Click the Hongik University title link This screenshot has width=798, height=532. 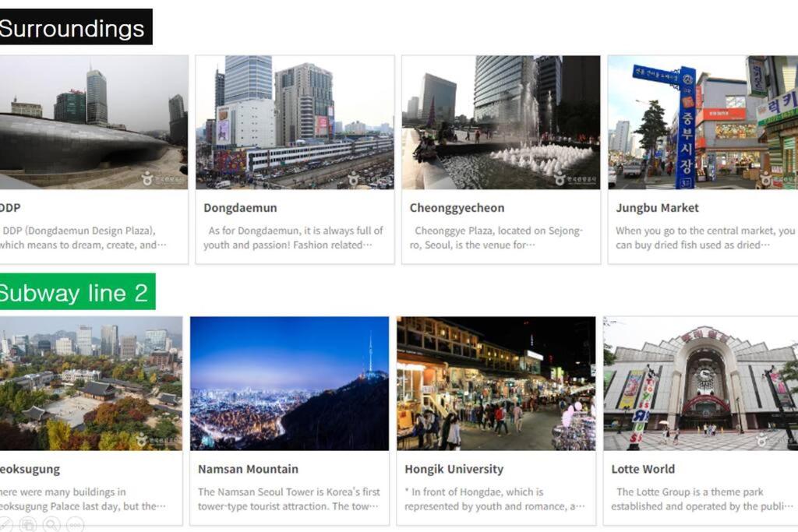(x=454, y=469)
